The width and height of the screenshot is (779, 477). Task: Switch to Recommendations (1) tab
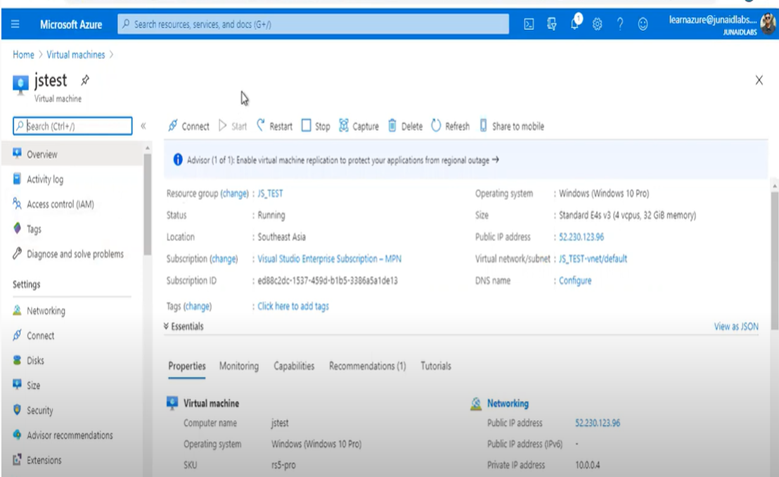[368, 366]
